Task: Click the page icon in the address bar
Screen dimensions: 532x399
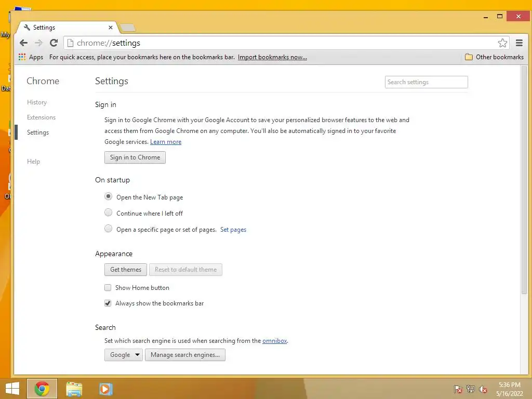Action: 70,43
